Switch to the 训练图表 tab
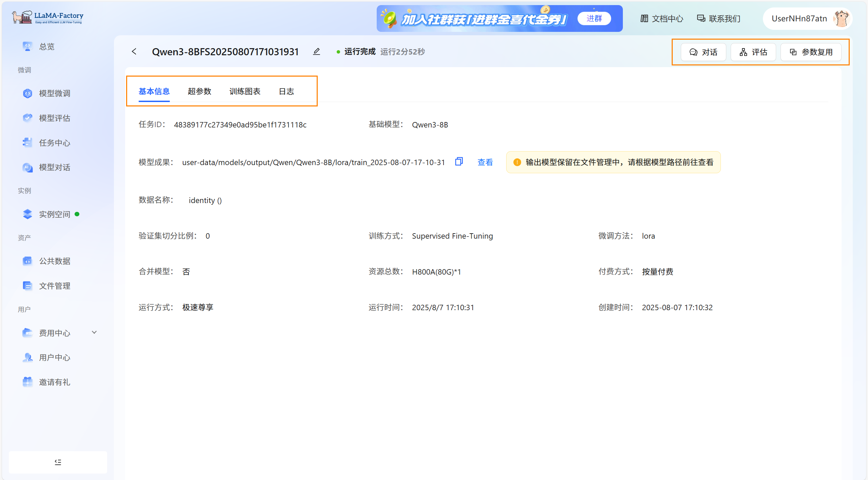Image resolution: width=868 pixels, height=480 pixels. click(x=245, y=91)
